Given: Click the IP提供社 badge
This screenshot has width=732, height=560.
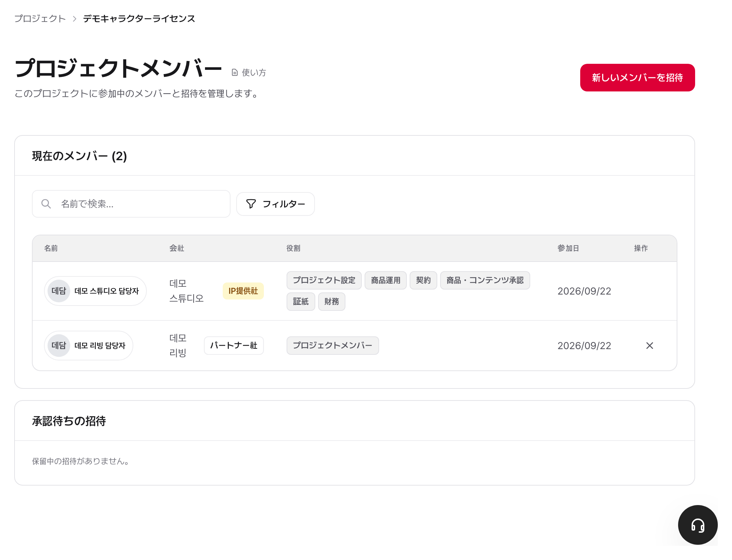Looking at the screenshot, I should click(x=243, y=291).
